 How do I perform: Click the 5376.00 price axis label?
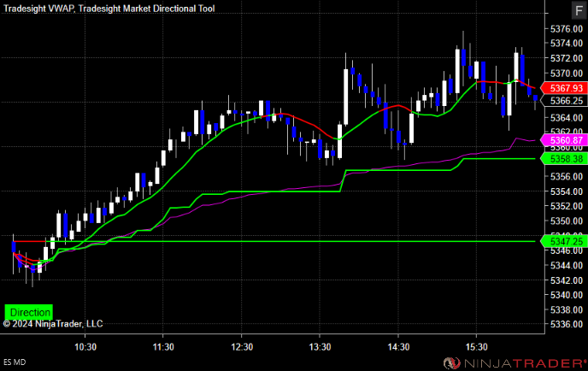pos(567,29)
